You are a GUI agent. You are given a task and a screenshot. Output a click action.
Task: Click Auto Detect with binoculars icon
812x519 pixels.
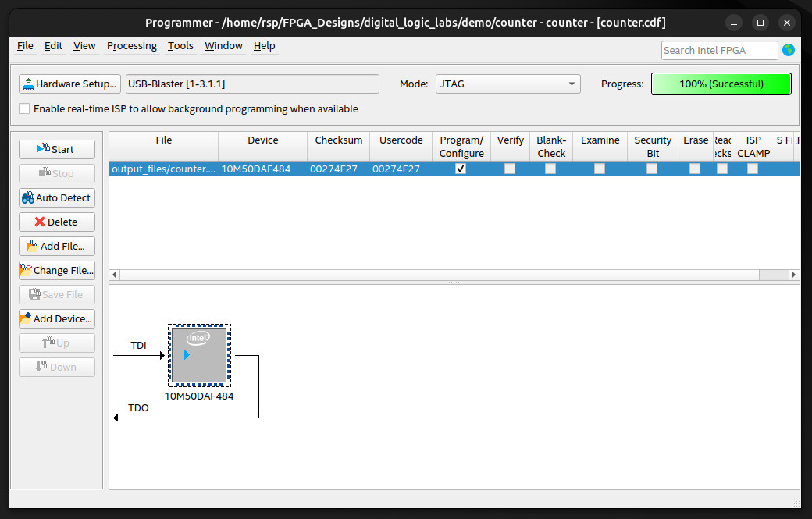tap(57, 197)
